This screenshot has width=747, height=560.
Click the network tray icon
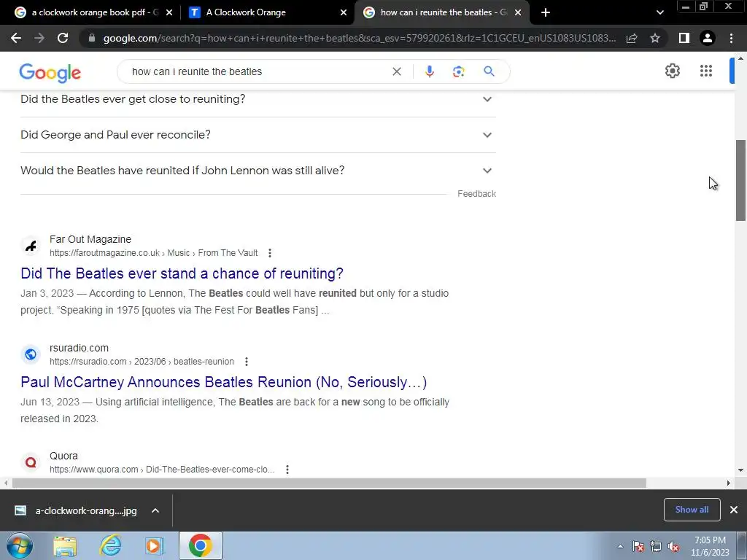(x=656, y=547)
